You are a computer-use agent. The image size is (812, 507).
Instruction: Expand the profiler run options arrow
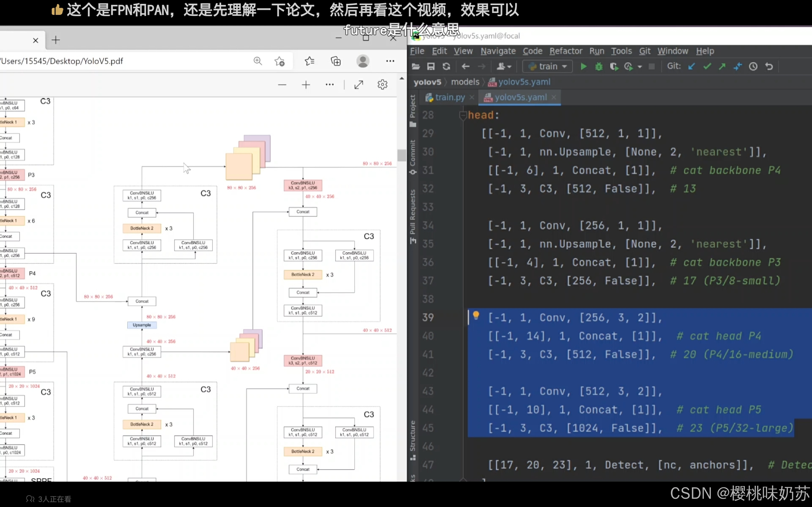[640, 67]
